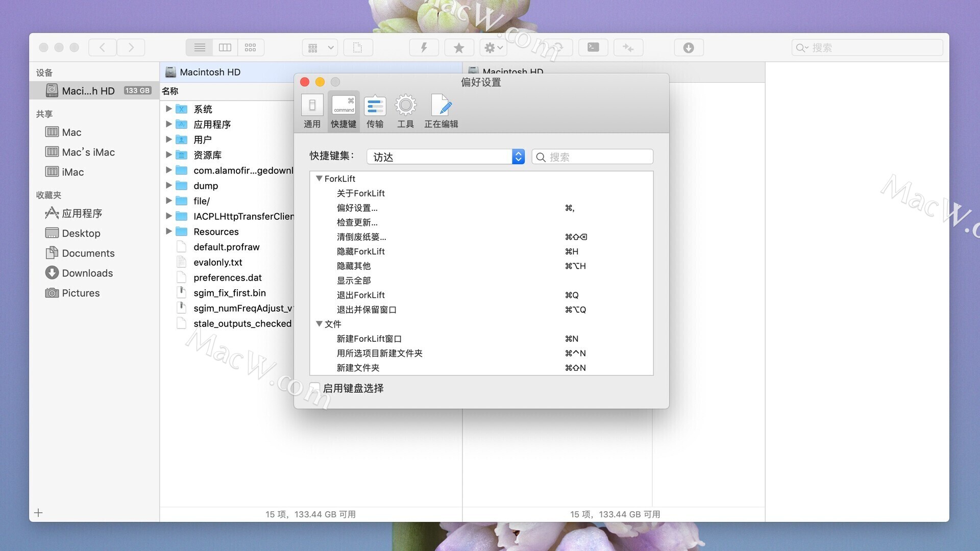Select the 关于ForkLift shortcut row
Viewport: 980px width, 551px height.
pos(481,193)
